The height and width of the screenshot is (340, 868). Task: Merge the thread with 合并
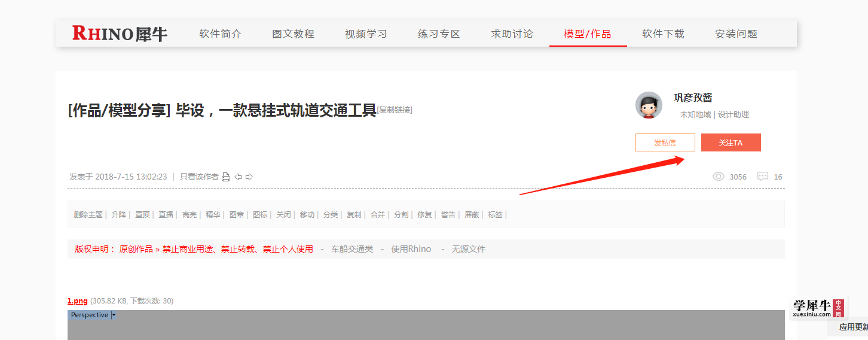click(x=378, y=214)
